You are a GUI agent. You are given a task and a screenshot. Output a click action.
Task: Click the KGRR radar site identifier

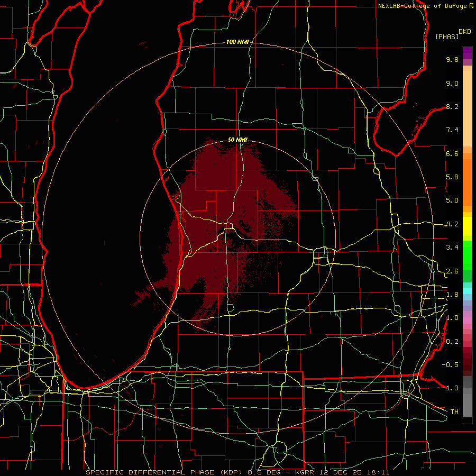coord(305,472)
